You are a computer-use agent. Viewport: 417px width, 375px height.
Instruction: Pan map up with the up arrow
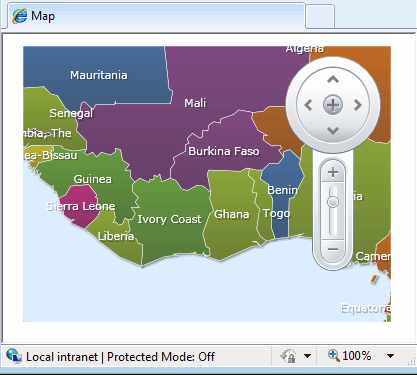point(333,80)
